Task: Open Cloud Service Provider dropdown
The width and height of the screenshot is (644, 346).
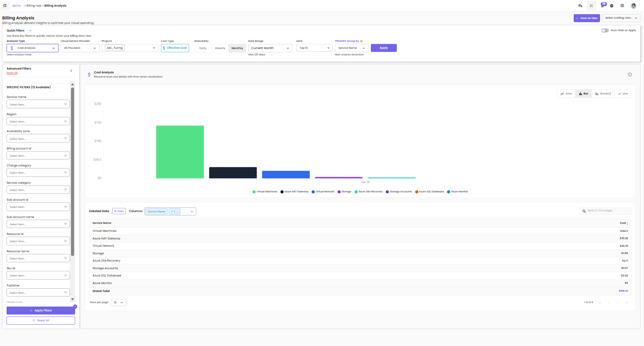Action: click(x=80, y=48)
